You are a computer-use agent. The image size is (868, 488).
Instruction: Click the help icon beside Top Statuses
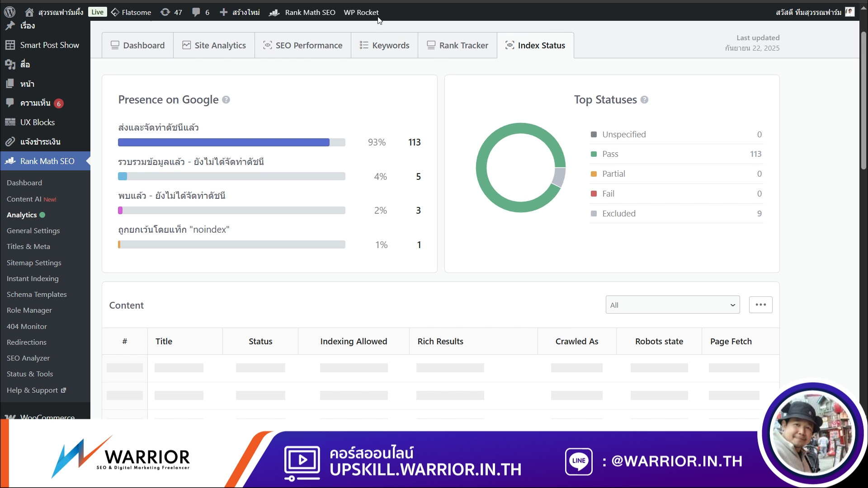coord(645,100)
